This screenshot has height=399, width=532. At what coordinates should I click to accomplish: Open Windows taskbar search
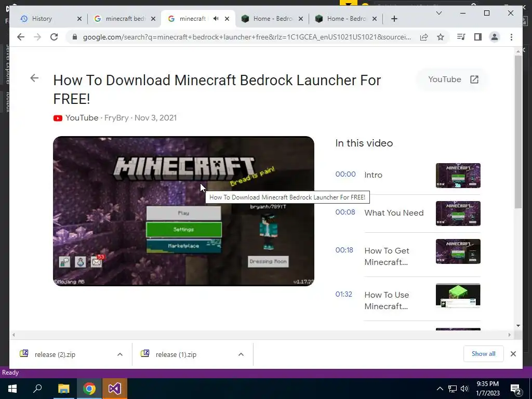[x=37, y=389]
